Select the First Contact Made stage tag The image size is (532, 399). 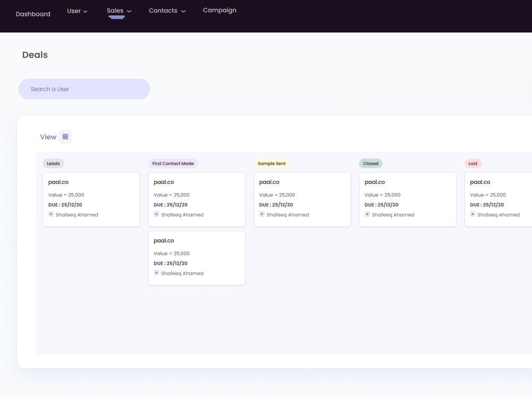point(173,163)
